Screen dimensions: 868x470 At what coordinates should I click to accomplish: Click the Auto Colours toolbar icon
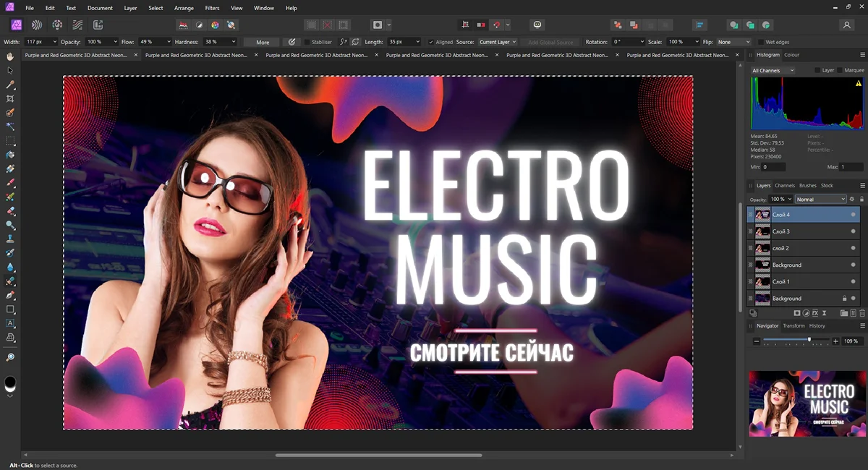point(215,25)
